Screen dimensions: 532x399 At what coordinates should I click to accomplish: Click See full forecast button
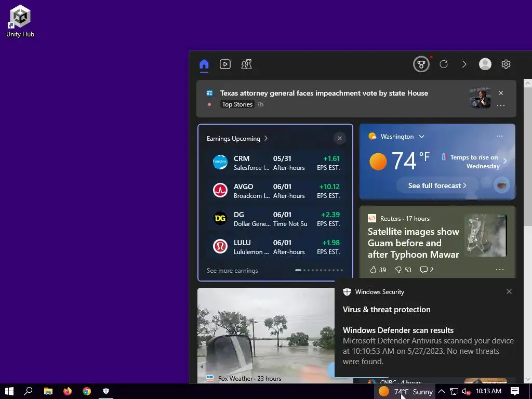pyautogui.click(x=437, y=185)
